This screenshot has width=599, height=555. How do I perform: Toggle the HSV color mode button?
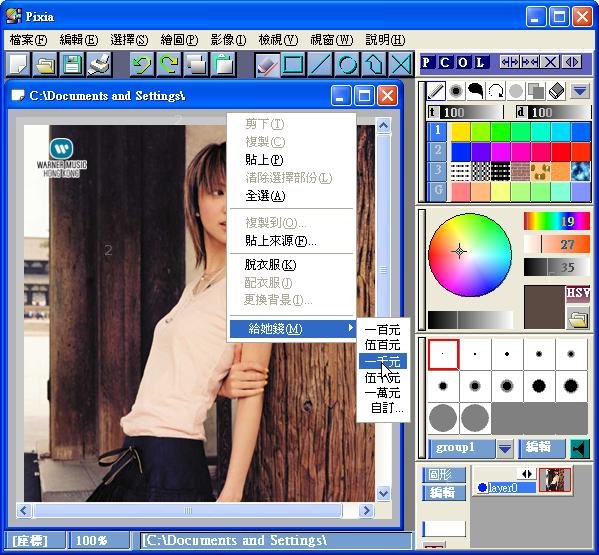pos(578,294)
